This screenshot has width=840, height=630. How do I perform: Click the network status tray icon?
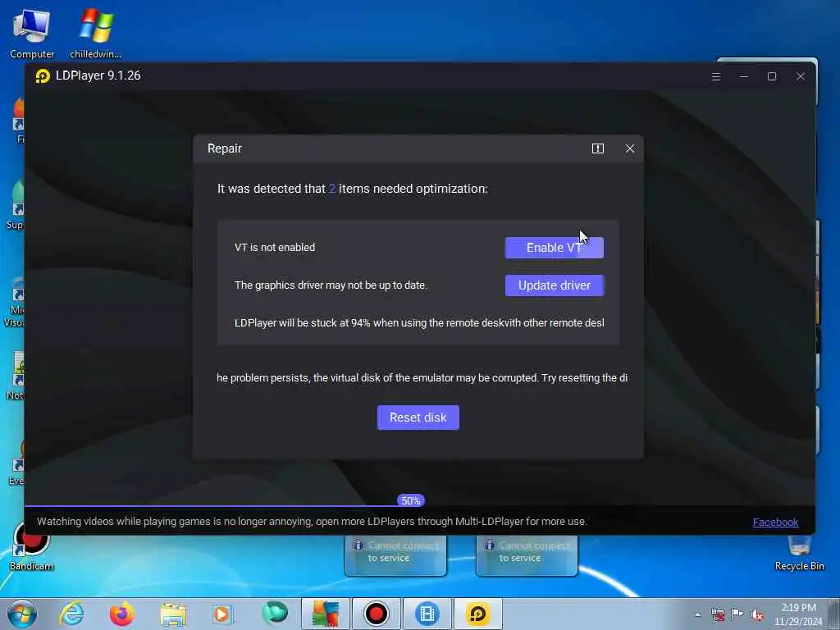click(718, 615)
